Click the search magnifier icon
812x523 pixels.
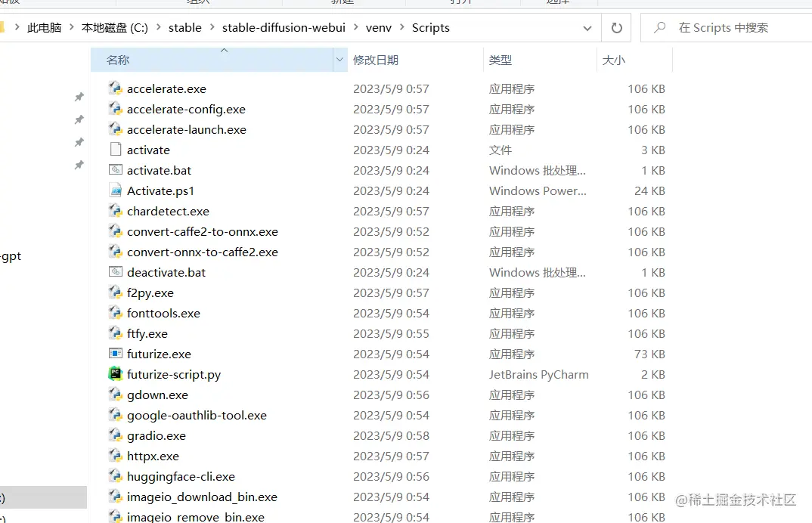click(x=659, y=27)
